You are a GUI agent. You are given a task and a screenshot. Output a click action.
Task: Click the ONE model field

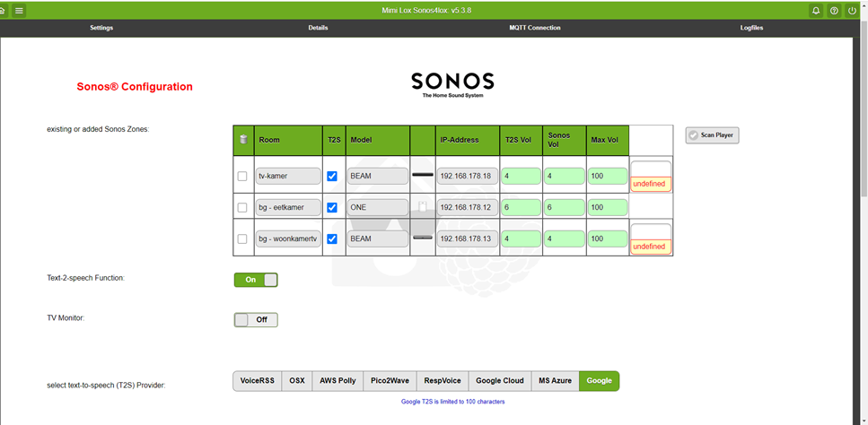pyautogui.click(x=378, y=207)
